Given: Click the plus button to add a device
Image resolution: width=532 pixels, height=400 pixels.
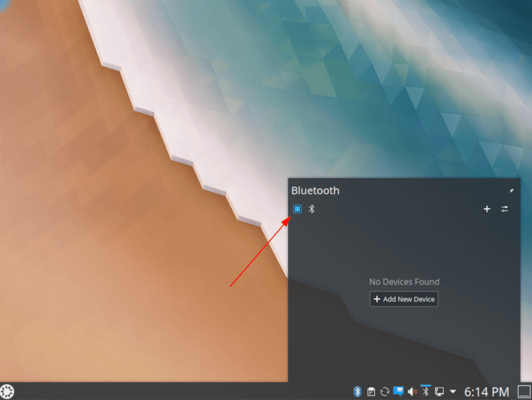Looking at the screenshot, I should [487, 209].
